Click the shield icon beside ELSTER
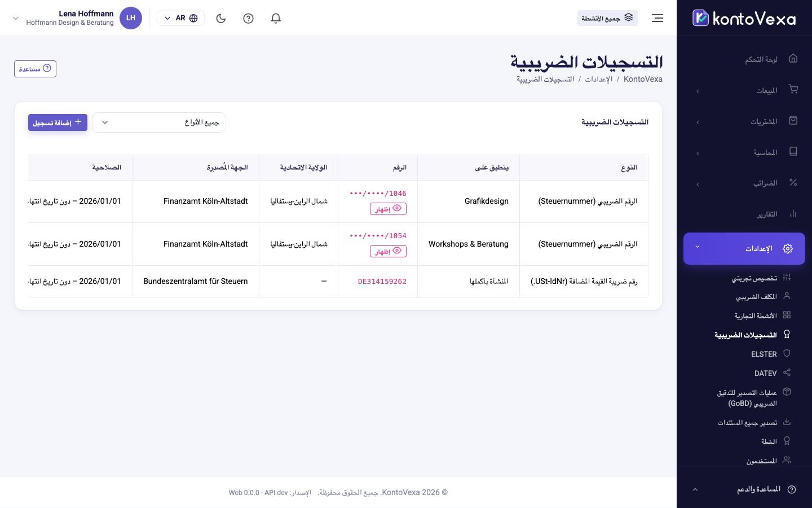The image size is (812, 508). [x=787, y=353]
